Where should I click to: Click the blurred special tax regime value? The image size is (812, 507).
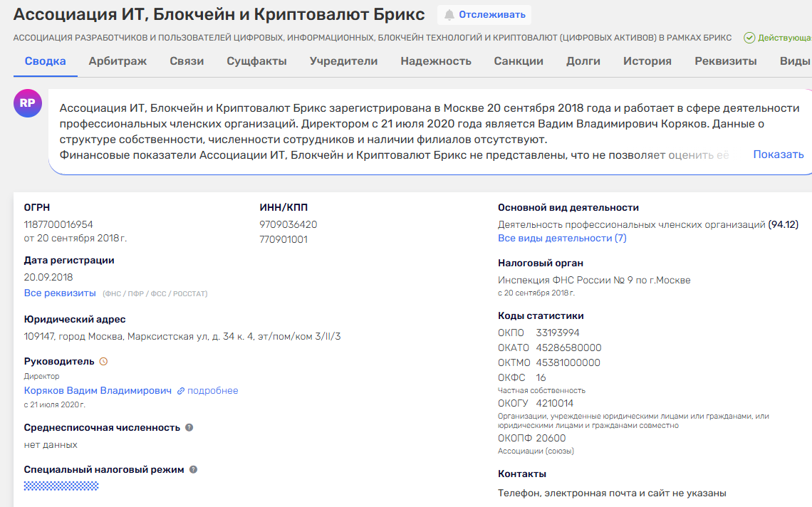[x=61, y=486]
